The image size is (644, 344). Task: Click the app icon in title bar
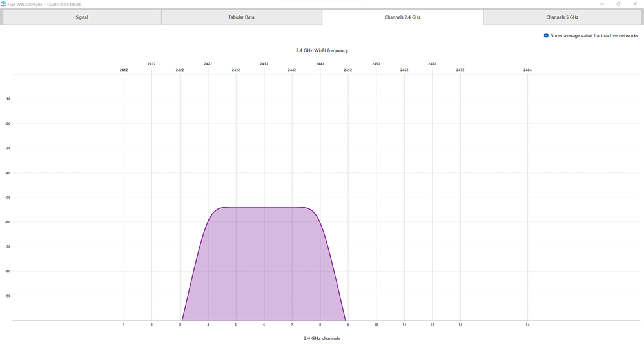(x=3, y=4)
